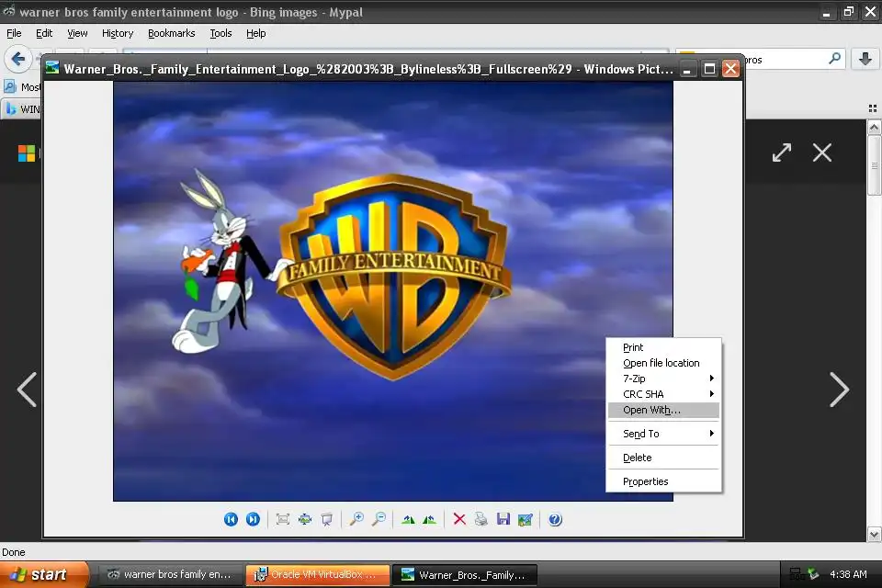Screen dimensions: 882x588
Task: Open the History menu in Mypal
Action: coord(118,33)
